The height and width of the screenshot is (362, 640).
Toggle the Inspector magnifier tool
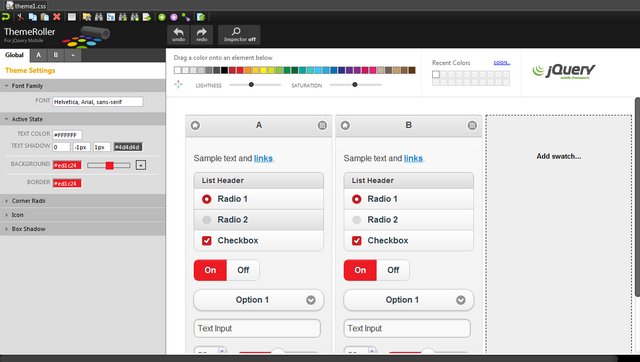click(x=239, y=35)
